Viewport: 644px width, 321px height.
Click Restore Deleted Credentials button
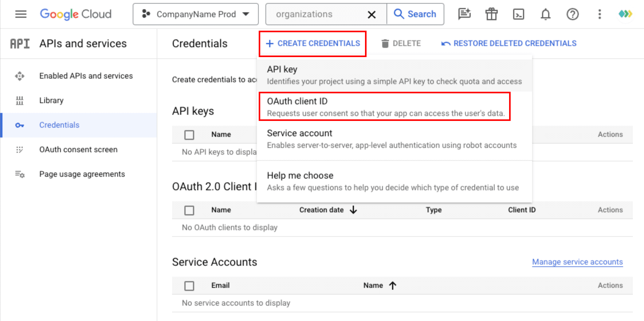[509, 44]
